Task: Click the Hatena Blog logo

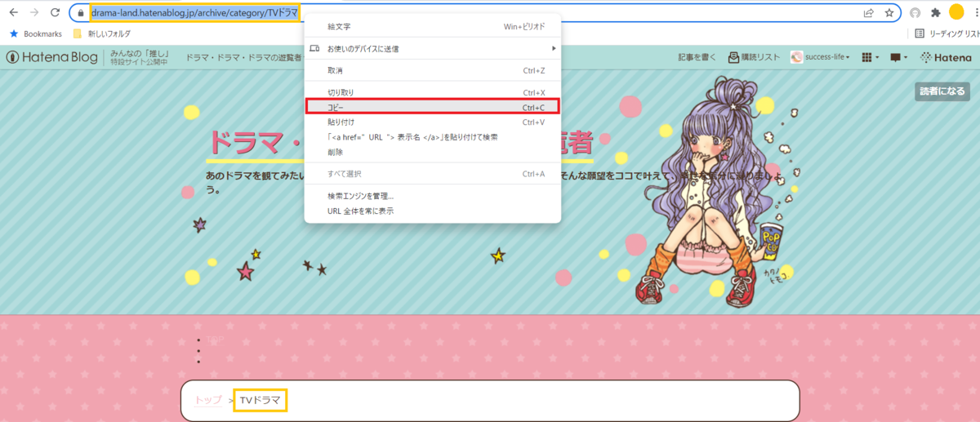Action: pyautogui.click(x=53, y=57)
